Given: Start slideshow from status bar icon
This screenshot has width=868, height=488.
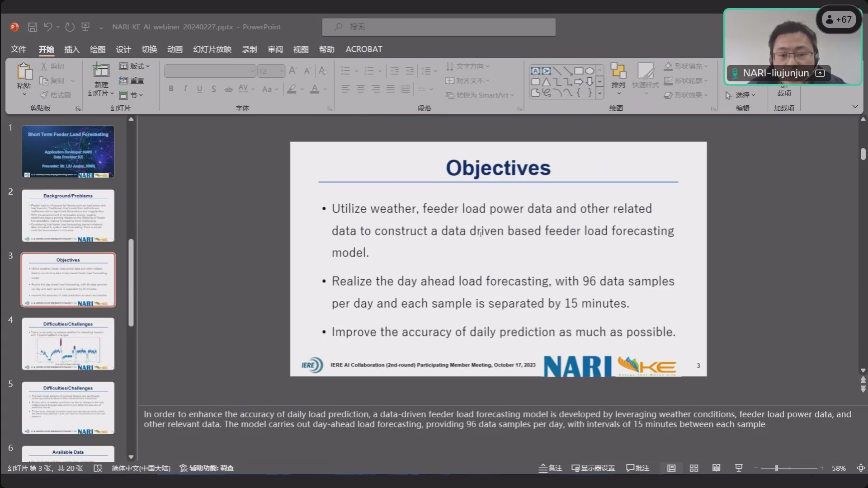Looking at the screenshot, I should (x=739, y=468).
